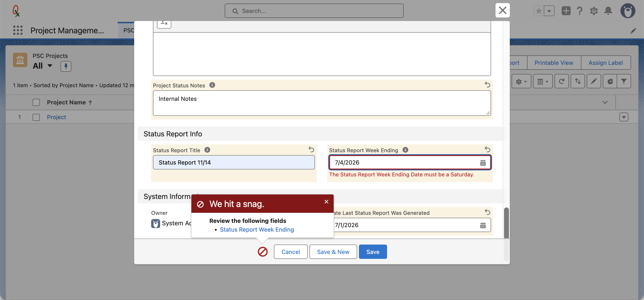Open the All list view selector
Viewport: 644px width, 300px height.
tap(42, 66)
